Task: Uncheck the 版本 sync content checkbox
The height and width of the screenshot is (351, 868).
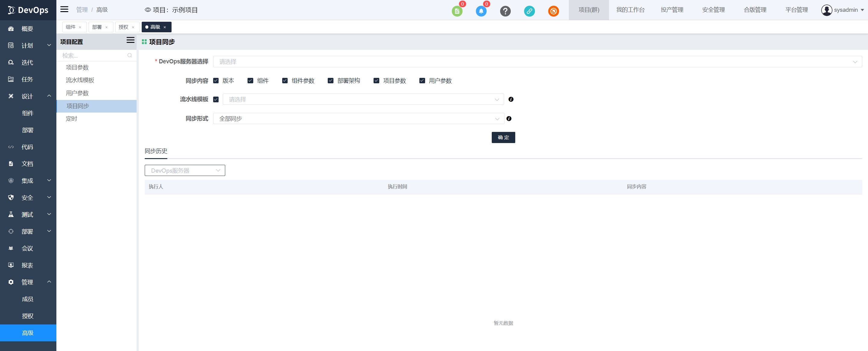Action: click(x=216, y=81)
